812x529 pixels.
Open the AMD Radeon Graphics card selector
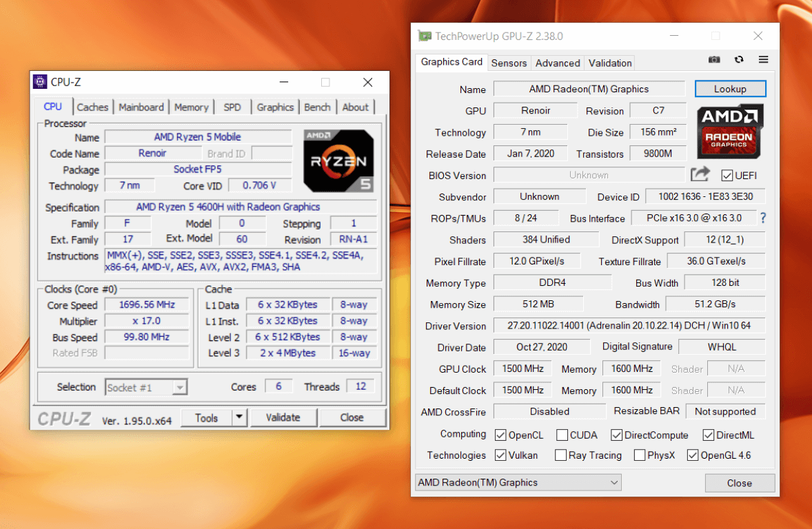pos(518,483)
